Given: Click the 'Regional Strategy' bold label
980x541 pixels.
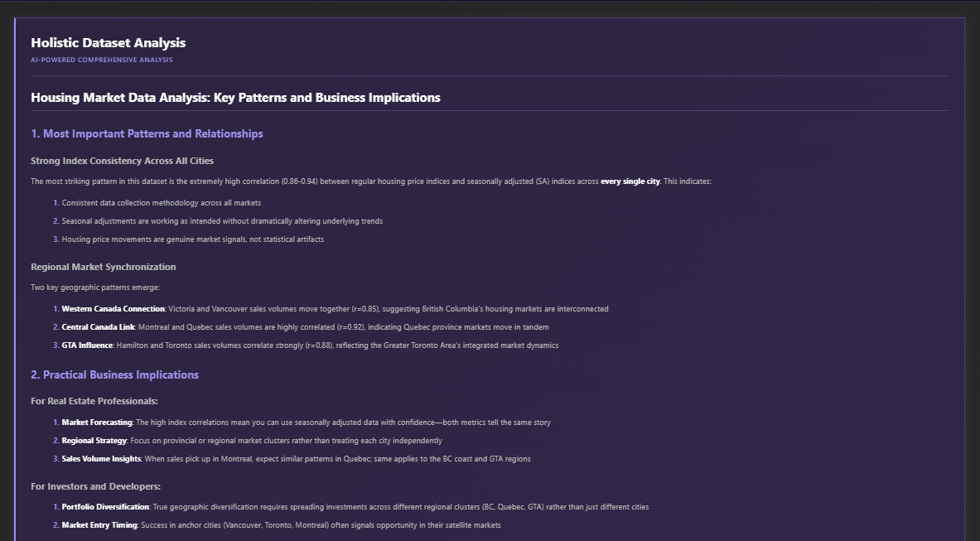Looking at the screenshot, I should pyautogui.click(x=94, y=441).
